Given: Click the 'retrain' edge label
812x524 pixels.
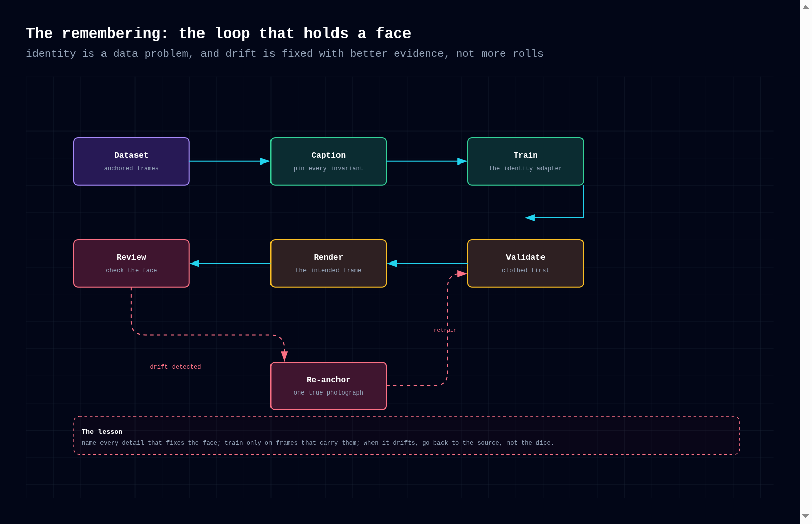Looking at the screenshot, I should 445,330.
